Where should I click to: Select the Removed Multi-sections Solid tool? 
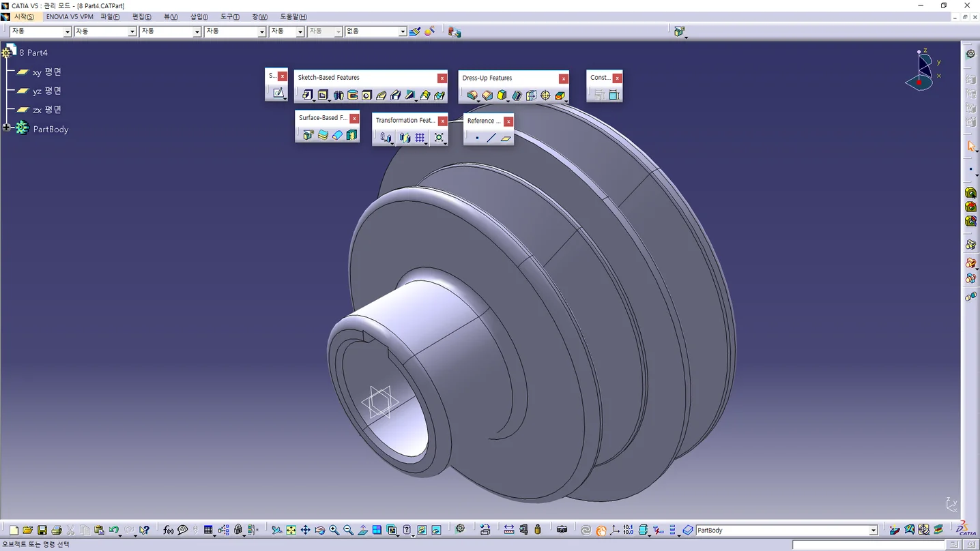439,95
